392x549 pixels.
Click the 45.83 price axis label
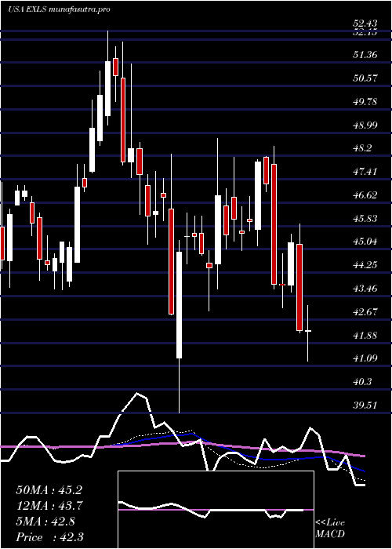click(365, 219)
